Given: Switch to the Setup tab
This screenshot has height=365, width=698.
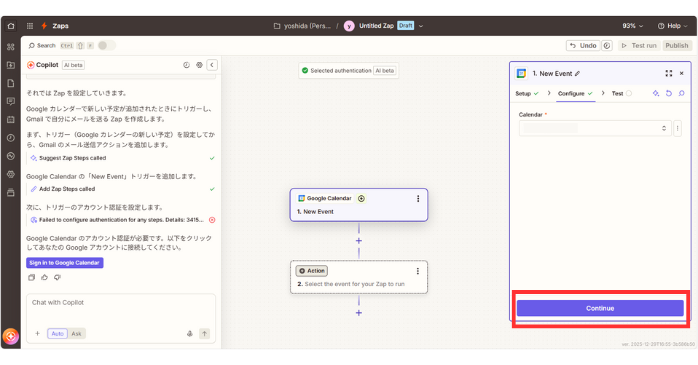Looking at the screenshot, I should [x=527, y=93].
